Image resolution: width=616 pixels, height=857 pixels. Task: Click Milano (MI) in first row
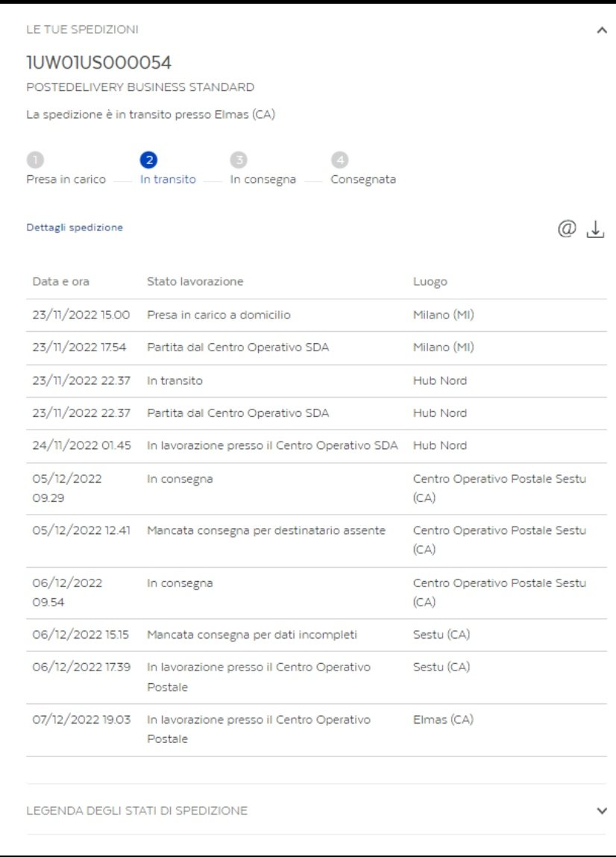[x=443, y=315]
